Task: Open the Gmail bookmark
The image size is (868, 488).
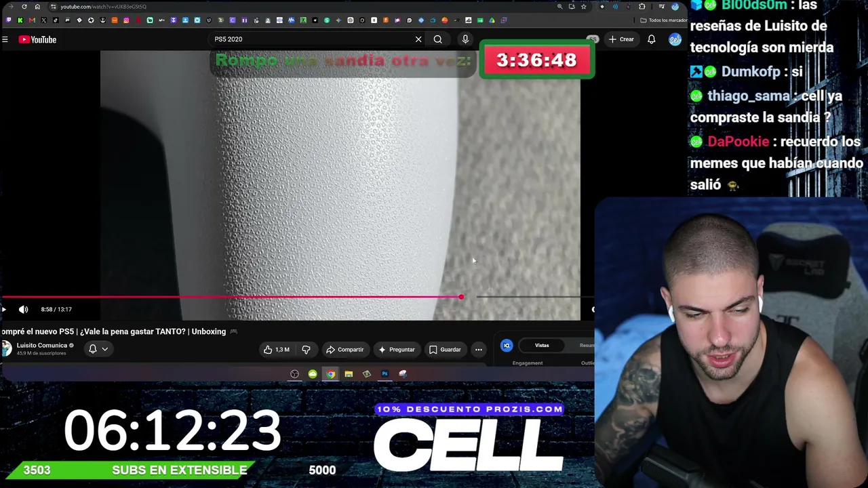Action: [32, 20]
